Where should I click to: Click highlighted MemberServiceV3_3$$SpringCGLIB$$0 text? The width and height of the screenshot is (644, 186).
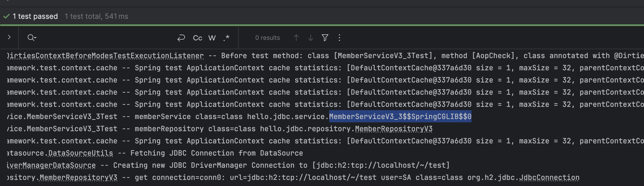400,117
